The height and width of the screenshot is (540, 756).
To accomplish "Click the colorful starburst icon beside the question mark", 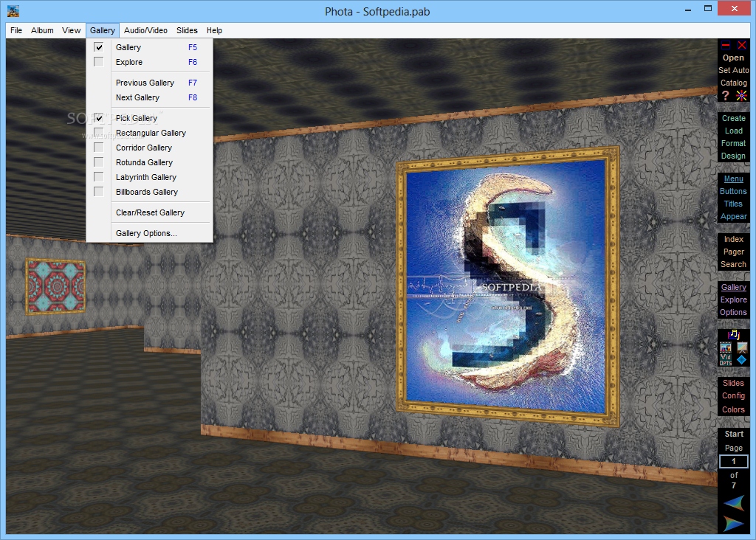I will coord(741,95).
